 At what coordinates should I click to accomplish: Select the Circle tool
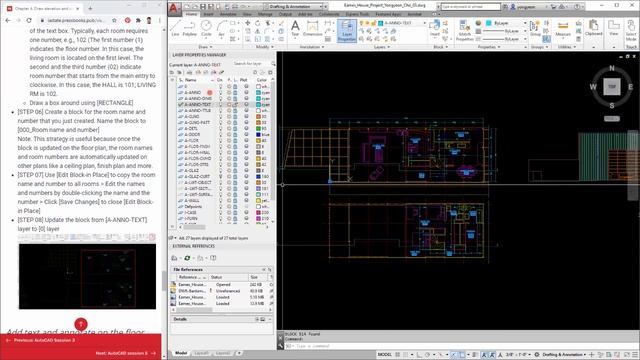click(x=206, y=28)
